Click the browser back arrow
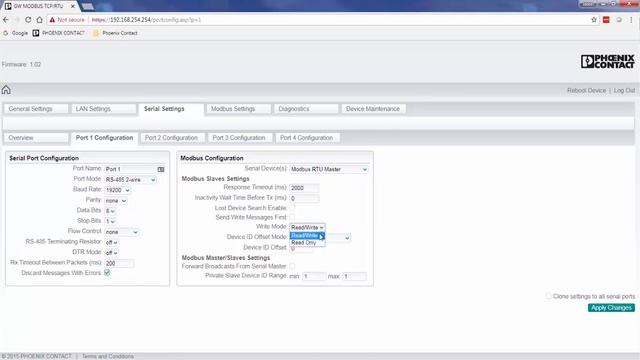The width and height of the screenshot is (640, 360). click(6, 20)
